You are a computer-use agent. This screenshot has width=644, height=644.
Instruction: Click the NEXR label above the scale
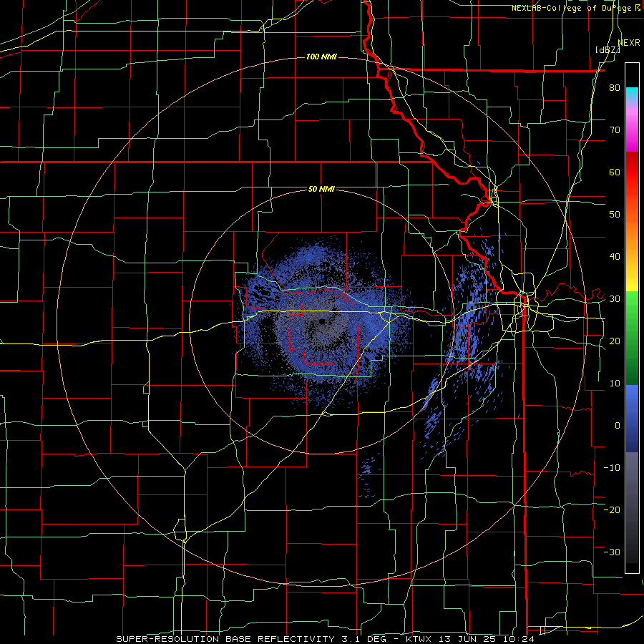coord(629,43)
